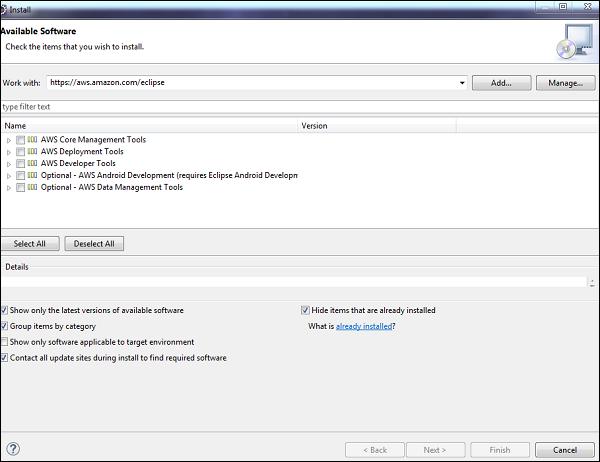Expand the AWS Developer Tools category

coord(9,164)
